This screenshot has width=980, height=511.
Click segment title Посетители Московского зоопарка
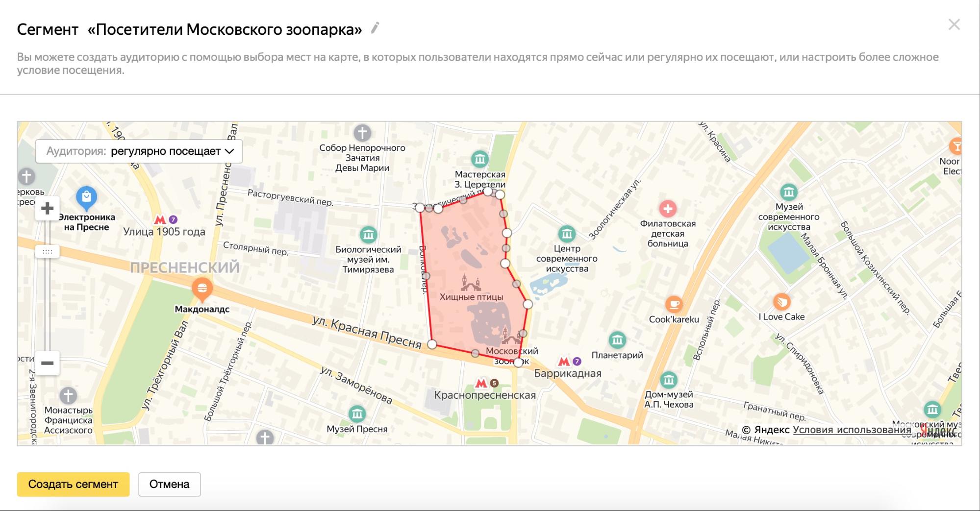[225, 29]
